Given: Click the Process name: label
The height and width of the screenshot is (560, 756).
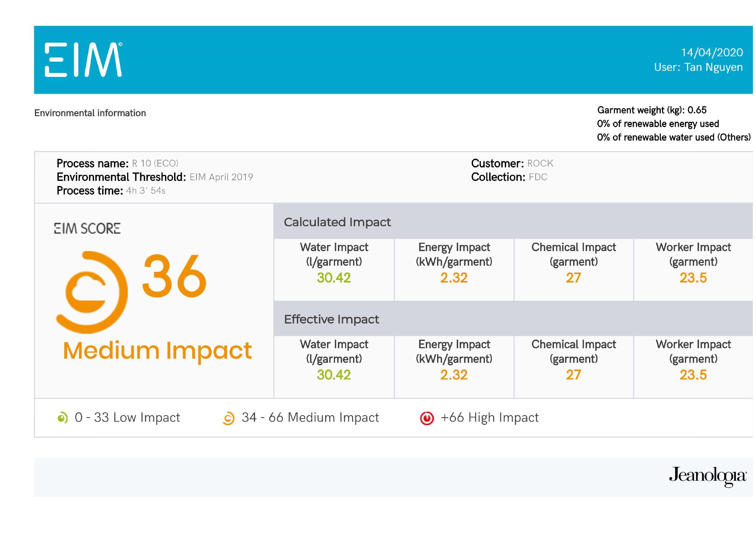Looking at the screenshot, I should (x=93, y=163).
